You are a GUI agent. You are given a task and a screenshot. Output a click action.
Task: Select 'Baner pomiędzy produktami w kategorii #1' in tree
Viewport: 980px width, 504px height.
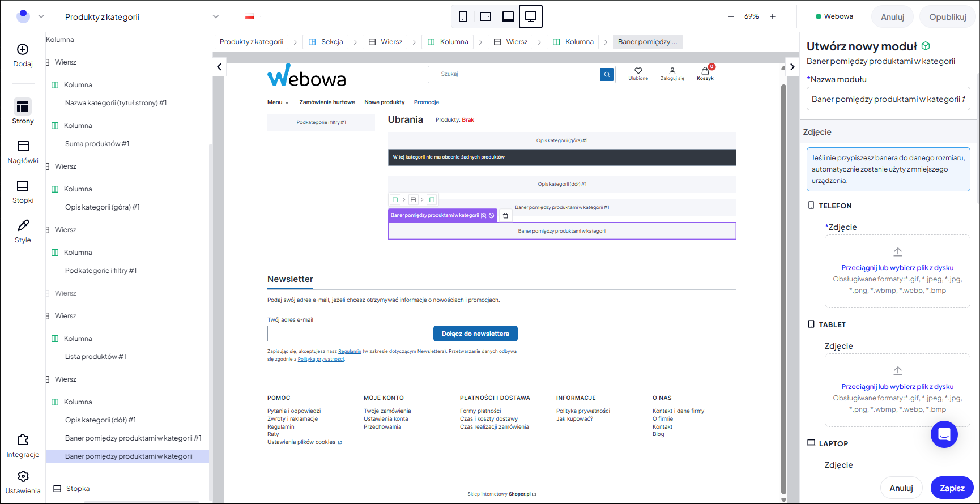click(133, 438)
